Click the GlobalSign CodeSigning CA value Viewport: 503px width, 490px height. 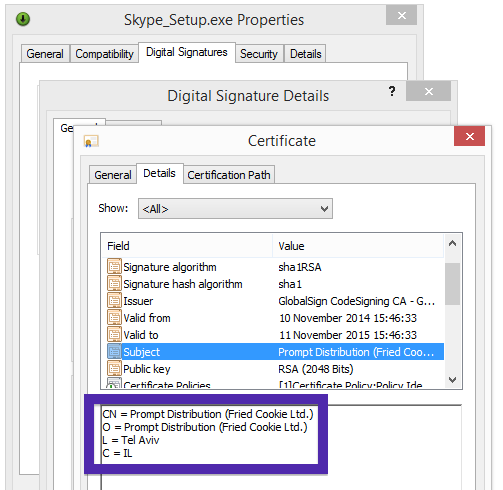click(356, 301)
